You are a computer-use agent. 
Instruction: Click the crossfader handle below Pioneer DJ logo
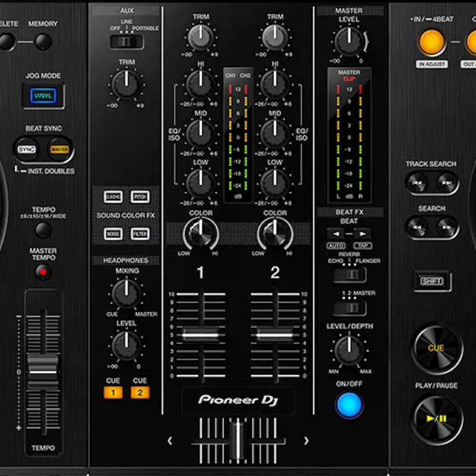click(238, 440)
